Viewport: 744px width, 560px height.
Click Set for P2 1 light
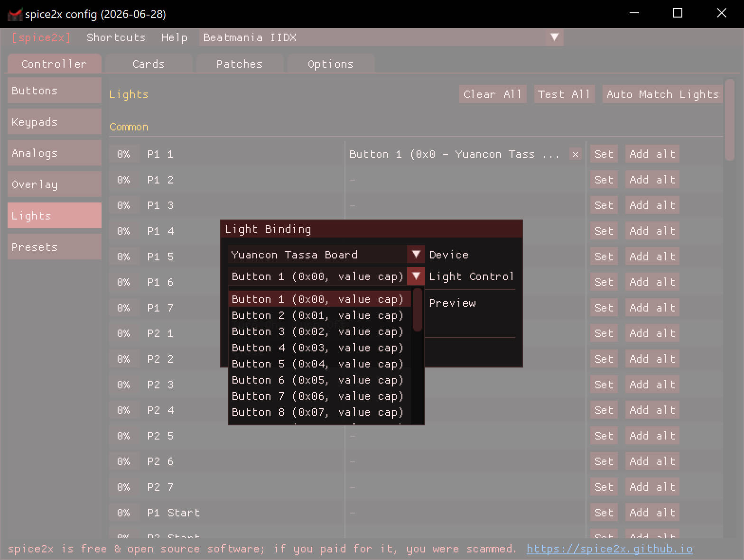click(604, 333)
